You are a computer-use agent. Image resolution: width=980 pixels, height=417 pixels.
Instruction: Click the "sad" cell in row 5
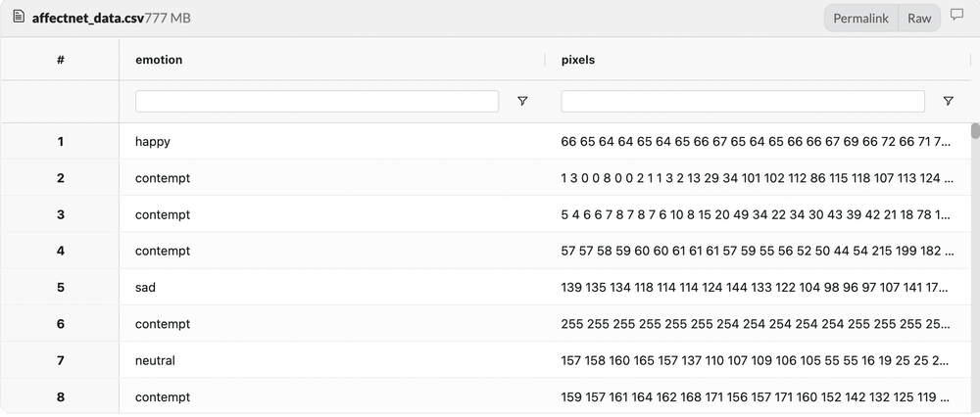click(x=145, y=288)
